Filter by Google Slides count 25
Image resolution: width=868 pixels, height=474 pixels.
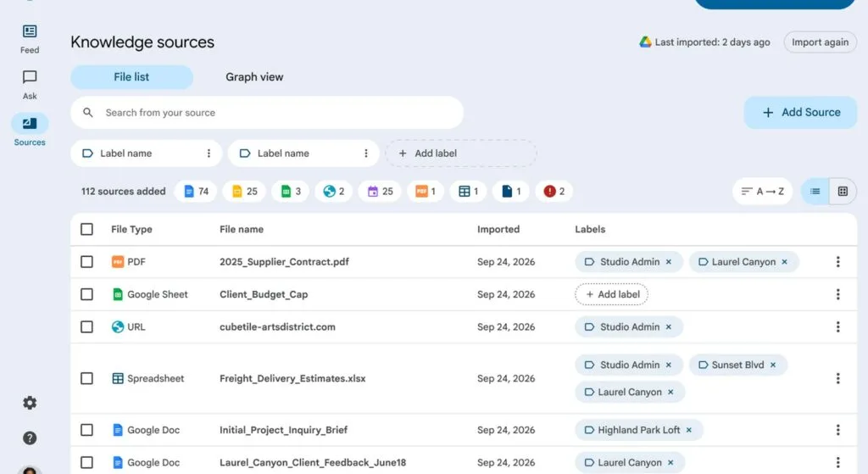pos(245,191)
